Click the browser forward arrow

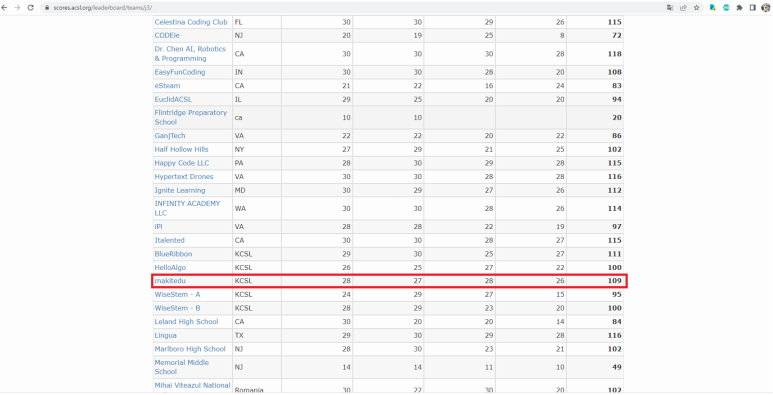pos(18,8)
